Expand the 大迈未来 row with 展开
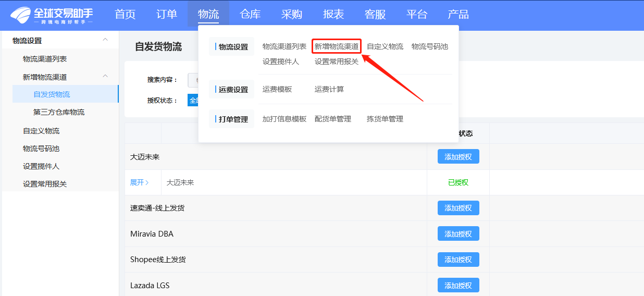This screenshot has width=644, height=296. (x=139, y=182)
